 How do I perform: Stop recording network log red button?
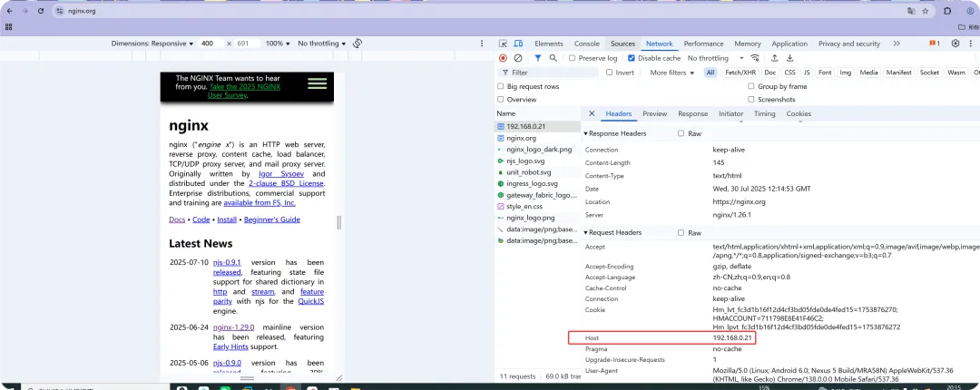click(x=503, y=58)
